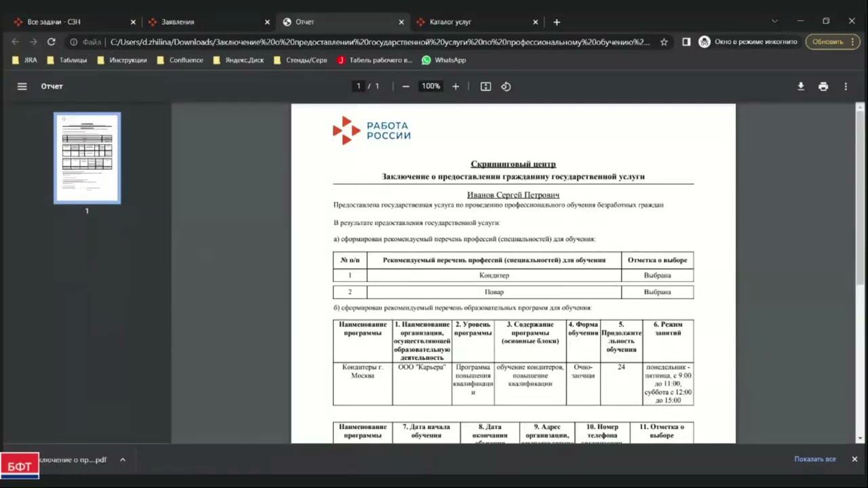Open the WhatsApp bookmark

[443, 60]
